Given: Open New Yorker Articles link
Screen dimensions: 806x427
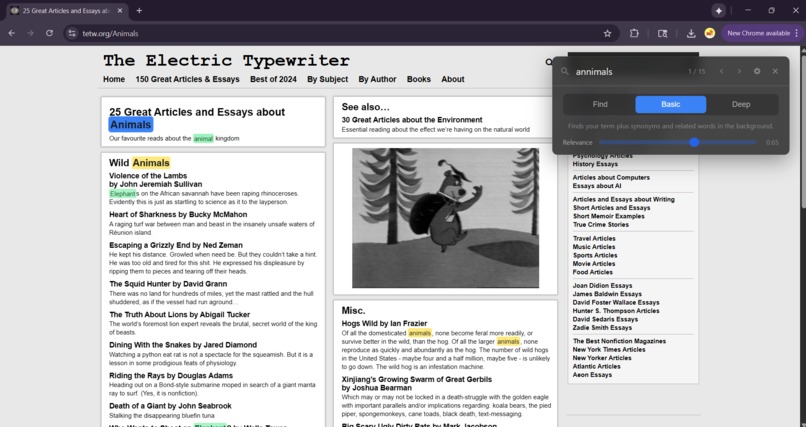Looking at the screenshot, I should point(601,358).
